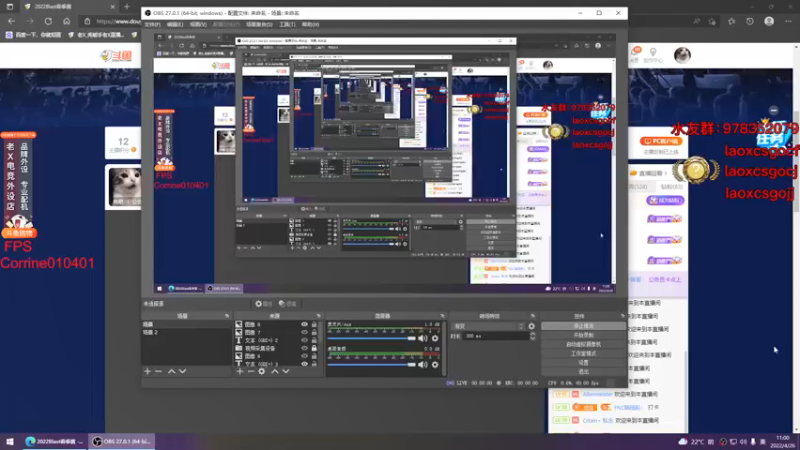Click browser back arrow button

click(x=12, y=21)
